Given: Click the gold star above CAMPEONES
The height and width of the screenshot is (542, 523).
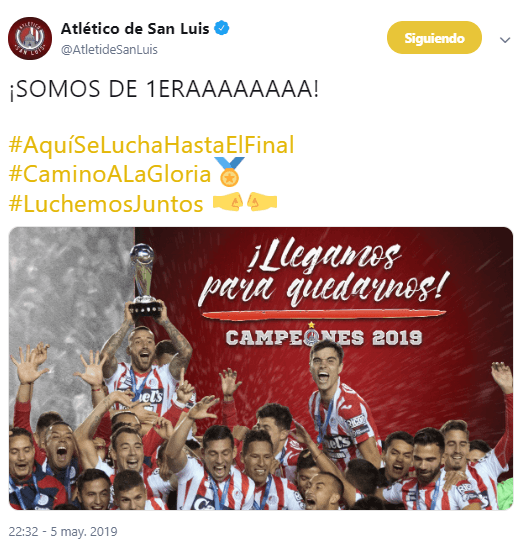Looking at the screenshot, I should tap(311, 325).
